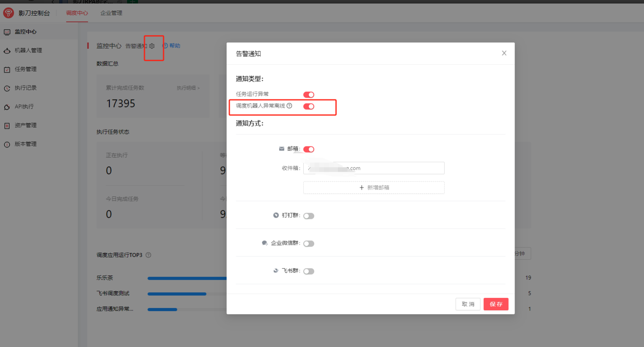The width and height of the screenshot is (644, 347).
Task: Open the alert notification gear icon
Action: coord(152,46)
